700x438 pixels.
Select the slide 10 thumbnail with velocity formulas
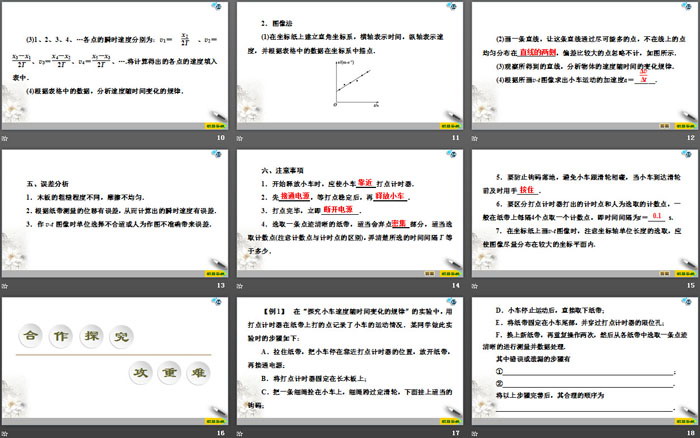(115, 66)
